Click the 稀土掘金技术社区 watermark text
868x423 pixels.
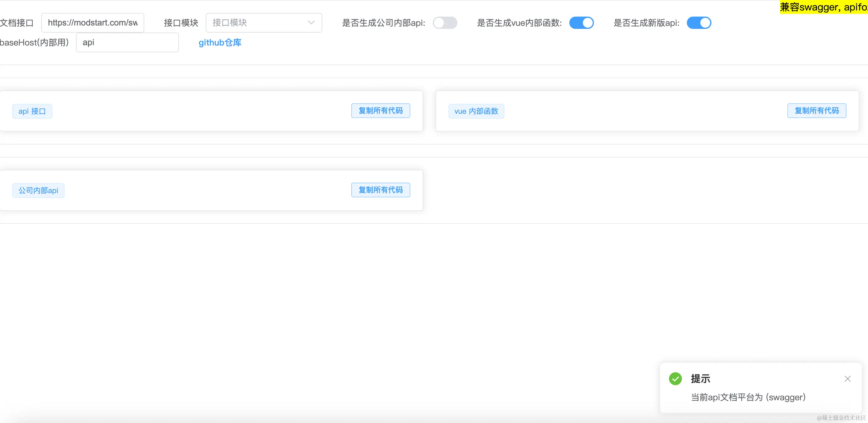841,418
